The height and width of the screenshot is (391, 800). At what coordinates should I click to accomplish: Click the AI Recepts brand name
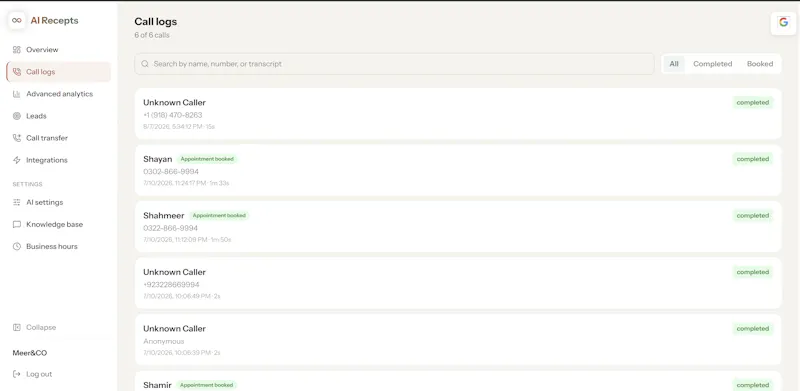(x=55, y=20)
